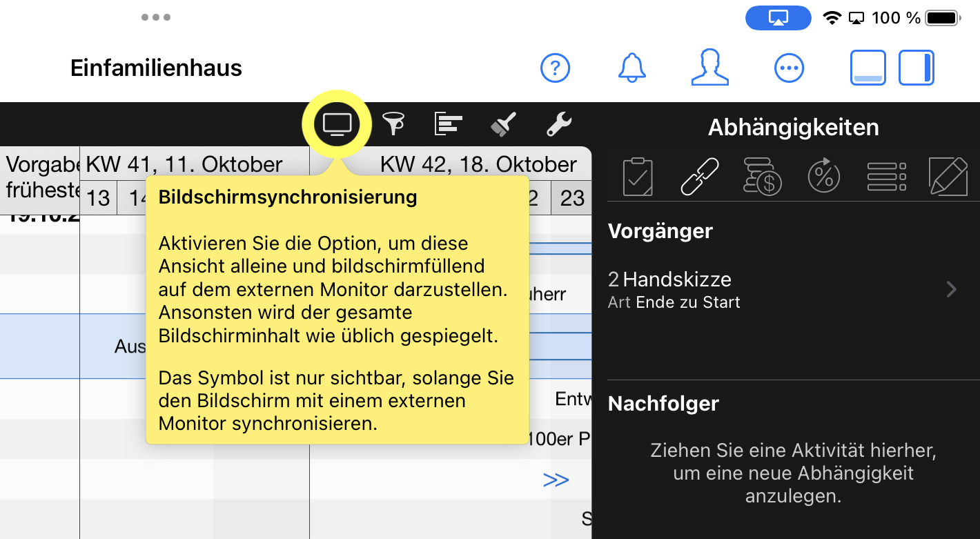Select the notes pencil icon
The image size is (980, 539).
tap(948, 176)
